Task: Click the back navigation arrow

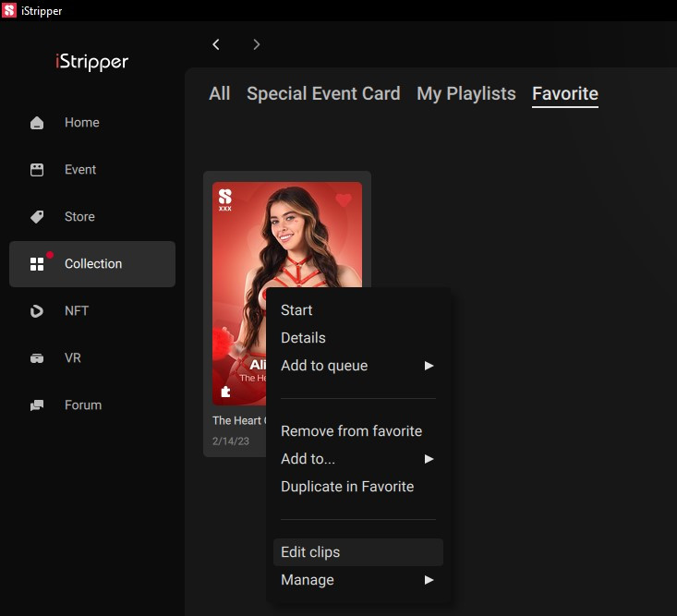Action: coord(216,44)
